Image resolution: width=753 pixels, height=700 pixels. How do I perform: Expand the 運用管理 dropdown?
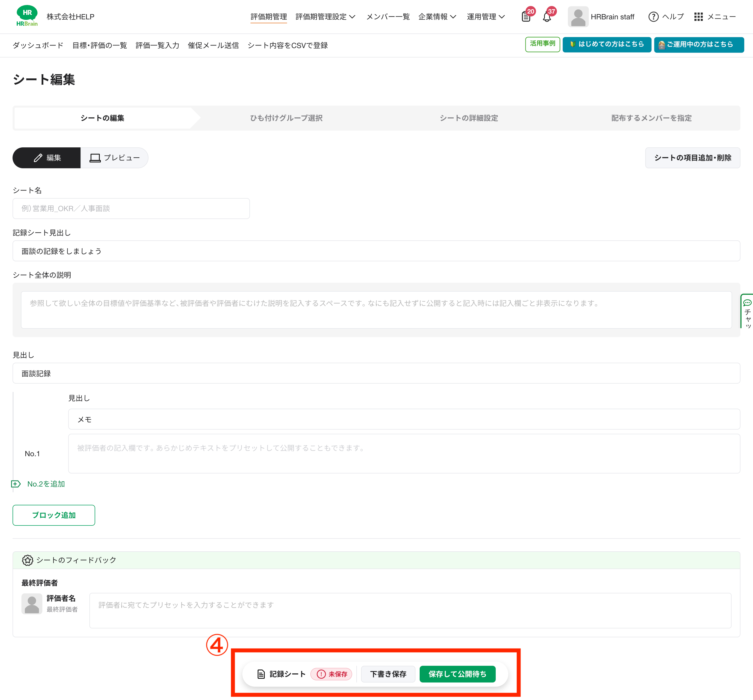pyautogui.click(x=486, y=17)
